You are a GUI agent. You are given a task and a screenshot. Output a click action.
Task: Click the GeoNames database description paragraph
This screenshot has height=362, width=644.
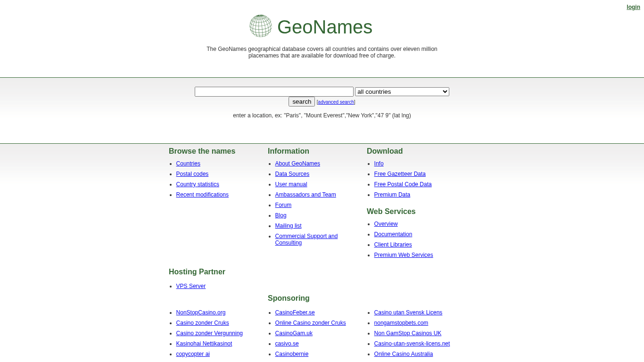322,52
